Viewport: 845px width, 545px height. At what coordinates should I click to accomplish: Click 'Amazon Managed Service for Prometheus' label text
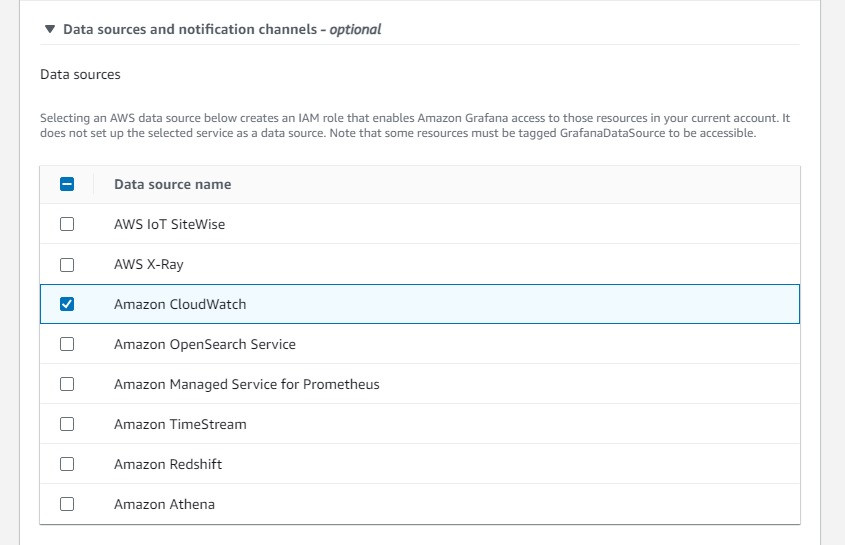click(247, 384)
